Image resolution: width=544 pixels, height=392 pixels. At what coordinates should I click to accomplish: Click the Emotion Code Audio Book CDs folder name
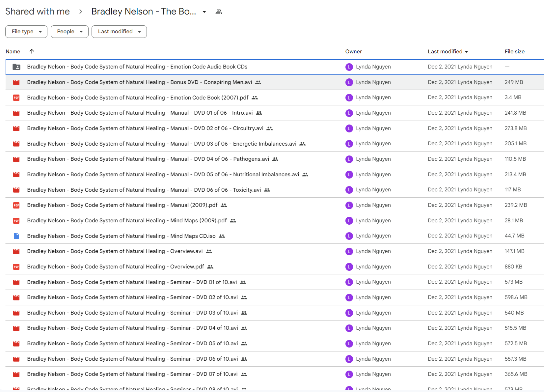137,67
